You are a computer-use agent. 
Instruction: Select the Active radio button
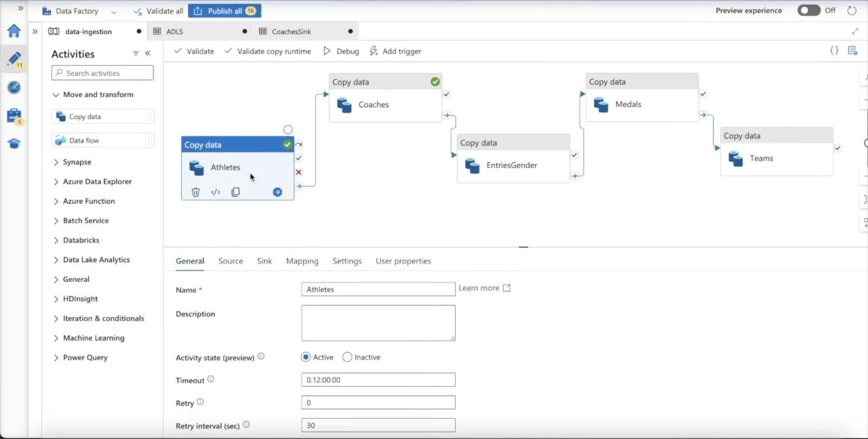coord(306,357)
